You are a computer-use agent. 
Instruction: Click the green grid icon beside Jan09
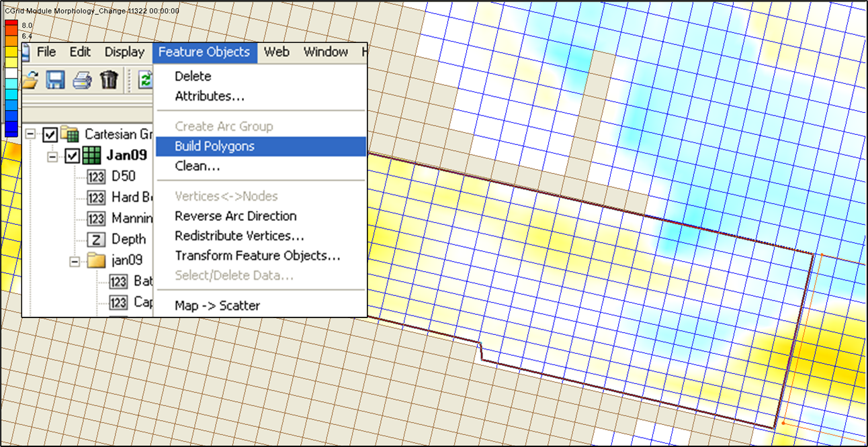tap(92, 156)
